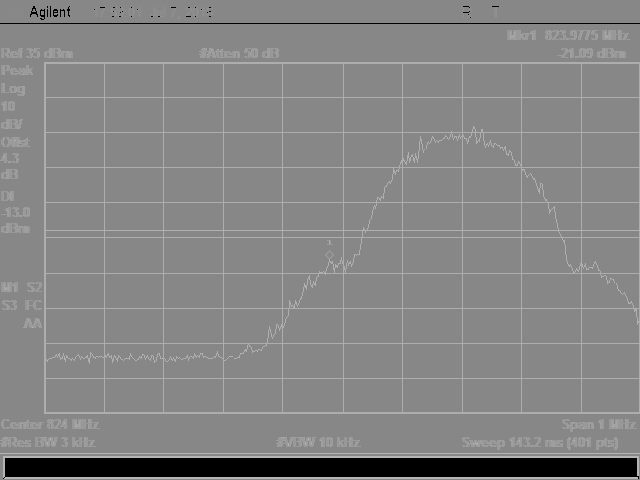
Task: Select the '-13.0' display line value
Action: coord(16,212)
